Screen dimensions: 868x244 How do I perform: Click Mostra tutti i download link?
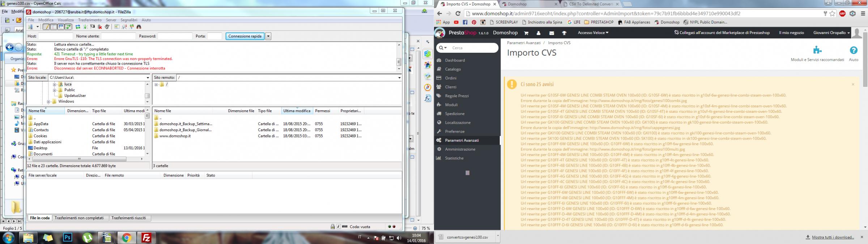click(x=833, y=237)
